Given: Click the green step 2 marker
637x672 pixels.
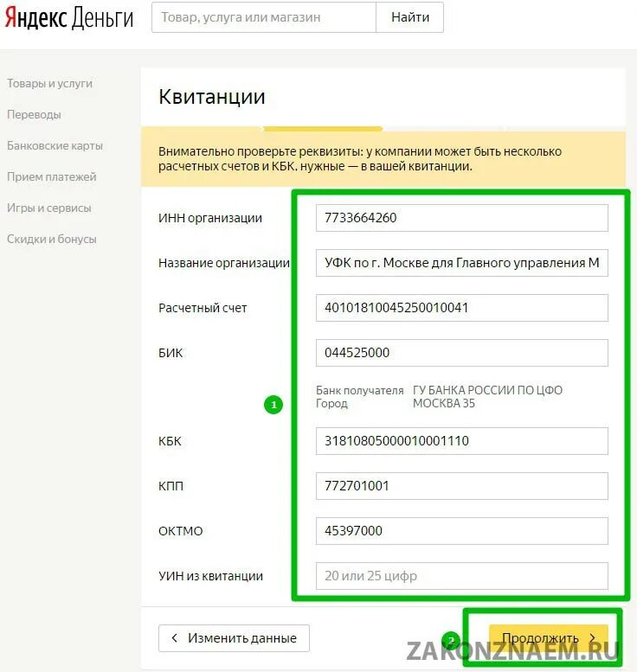Looking at the screenshot, I should pos(451,641).
